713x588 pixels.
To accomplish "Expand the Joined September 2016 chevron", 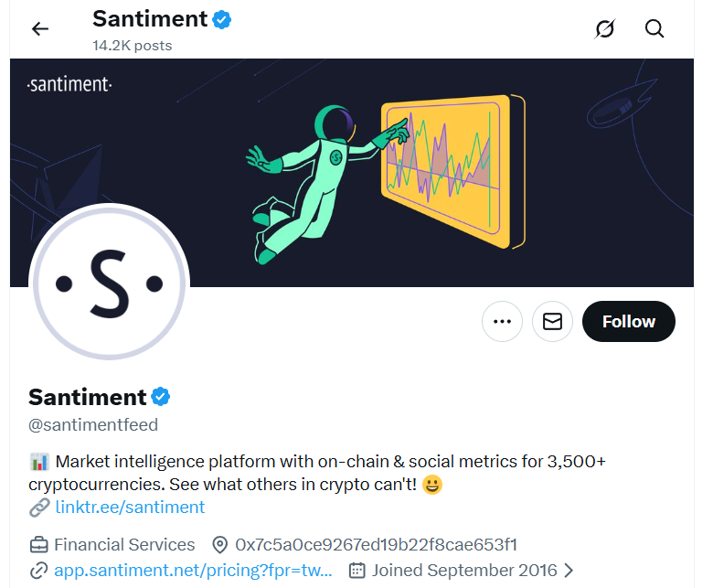I will [569, 571].
